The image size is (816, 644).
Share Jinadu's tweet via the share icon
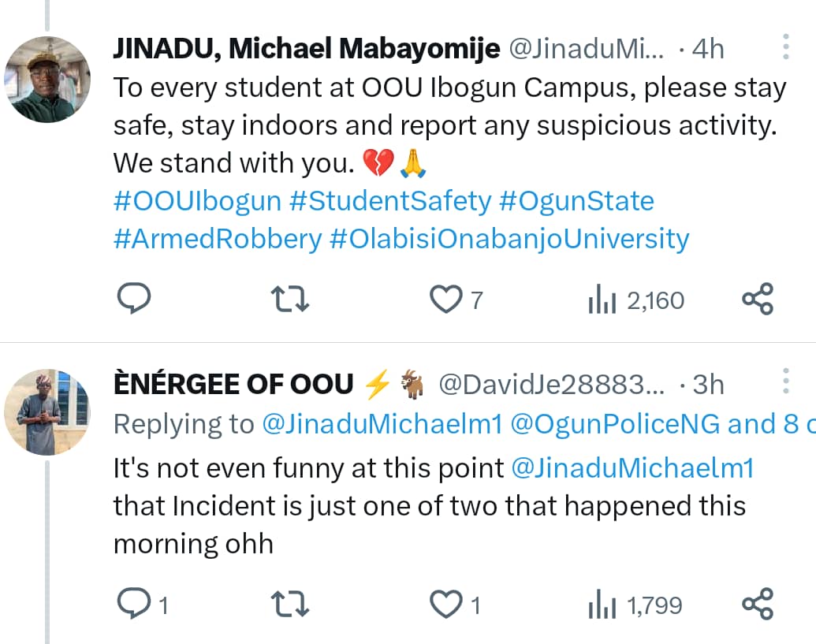[x=758, y=298]
